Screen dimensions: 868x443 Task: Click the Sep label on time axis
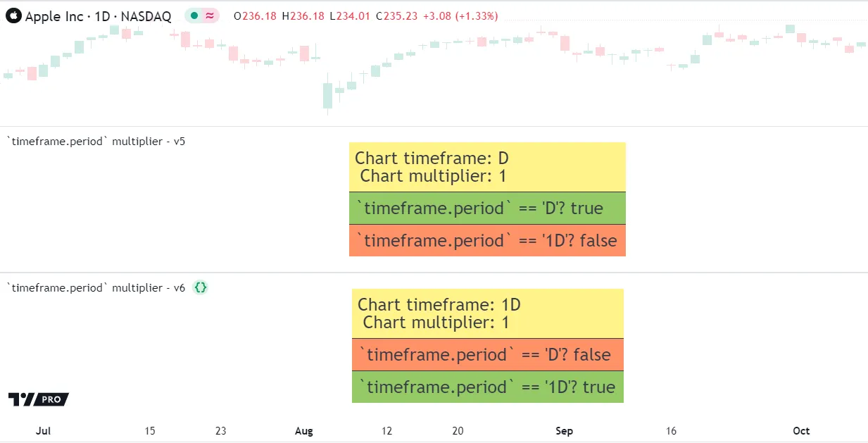564,430
